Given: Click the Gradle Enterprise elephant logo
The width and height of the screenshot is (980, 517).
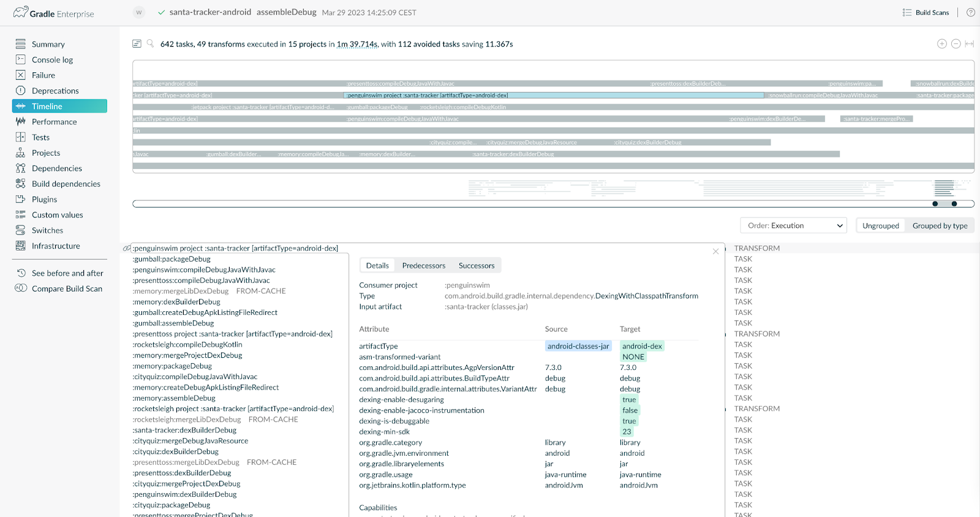Looking at the screenshot, I should tap(21, 12).
